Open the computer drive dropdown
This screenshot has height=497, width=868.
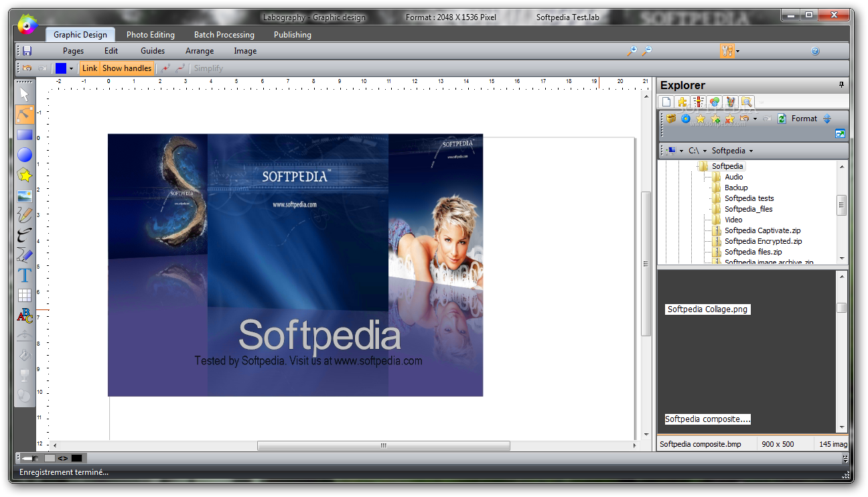pos(681,151)
